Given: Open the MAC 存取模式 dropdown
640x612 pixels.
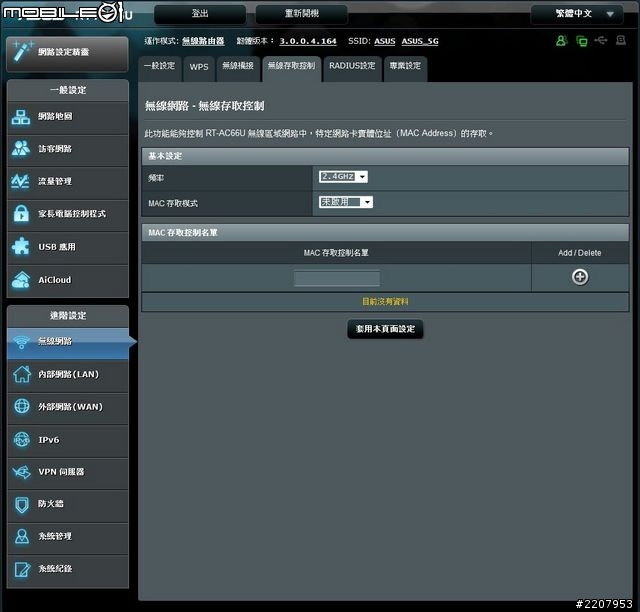Looking at the screenshot, I should pyautogui.click(x=346, y=202).
